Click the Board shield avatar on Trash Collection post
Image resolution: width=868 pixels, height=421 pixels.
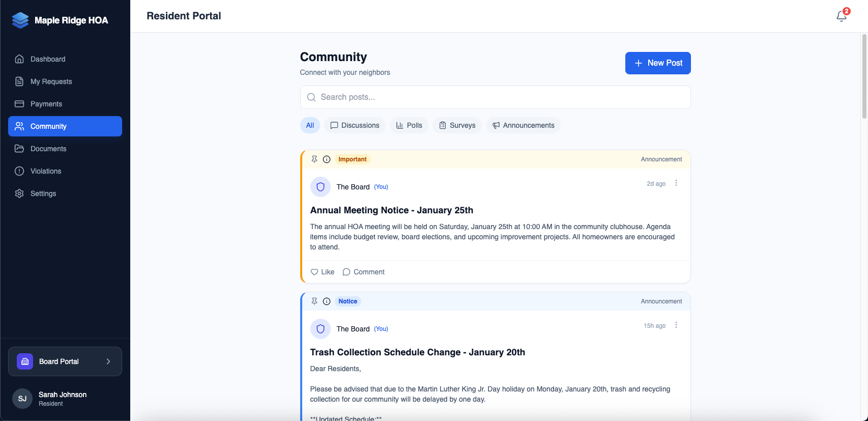[321, 329]
